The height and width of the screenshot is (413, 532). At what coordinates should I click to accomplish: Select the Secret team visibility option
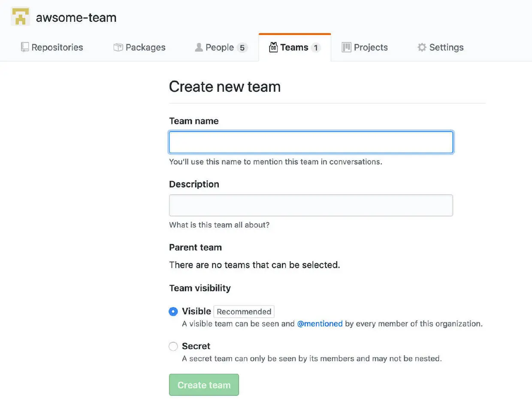(173, 346)
